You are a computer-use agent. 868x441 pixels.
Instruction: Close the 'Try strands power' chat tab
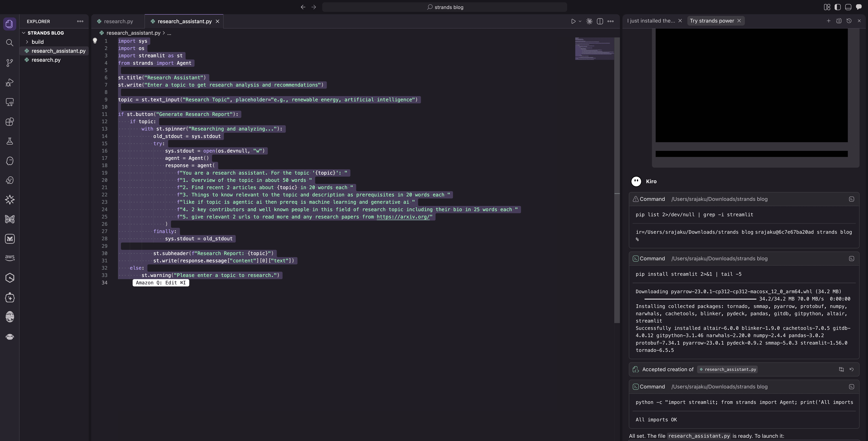tap(739, 21)
